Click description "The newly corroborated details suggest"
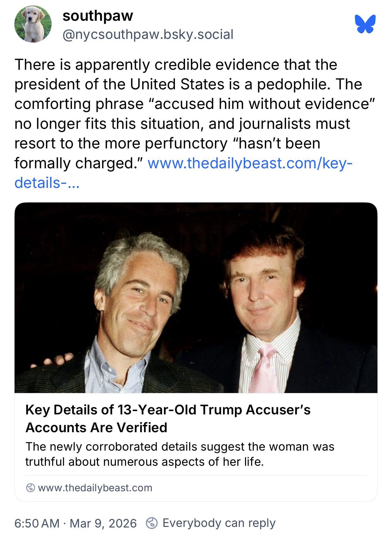The width and height of the screenshot is (392, 537). [x=180, y=446]
